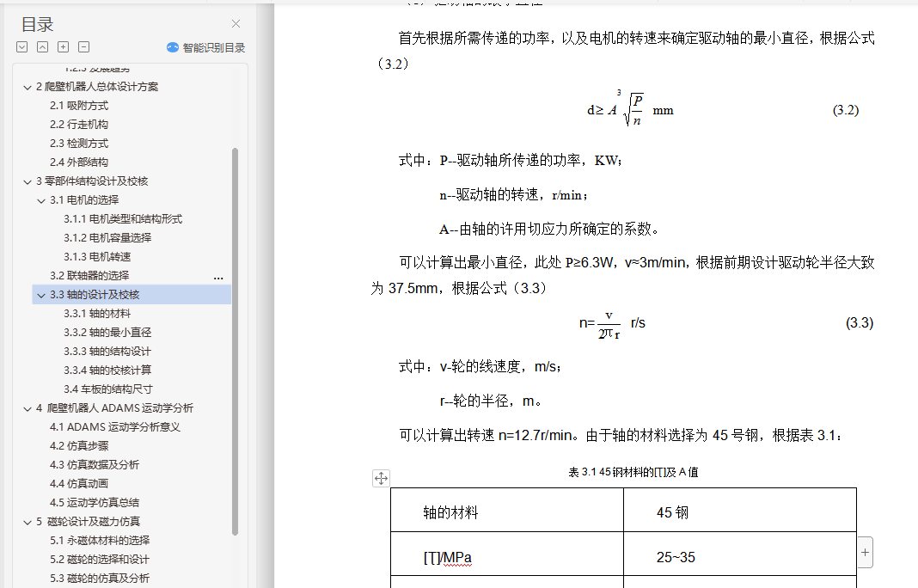This screenshot has height=588, width=918.
Task: Select 3.2 联轴器的选择 in the outline
Action: coord(89,275)
